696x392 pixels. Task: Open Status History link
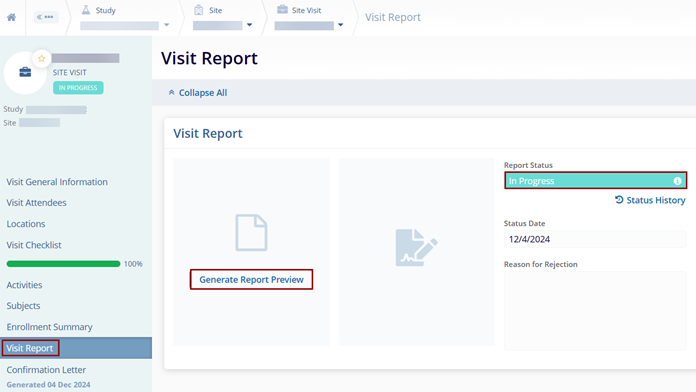(x=650, y=200)
